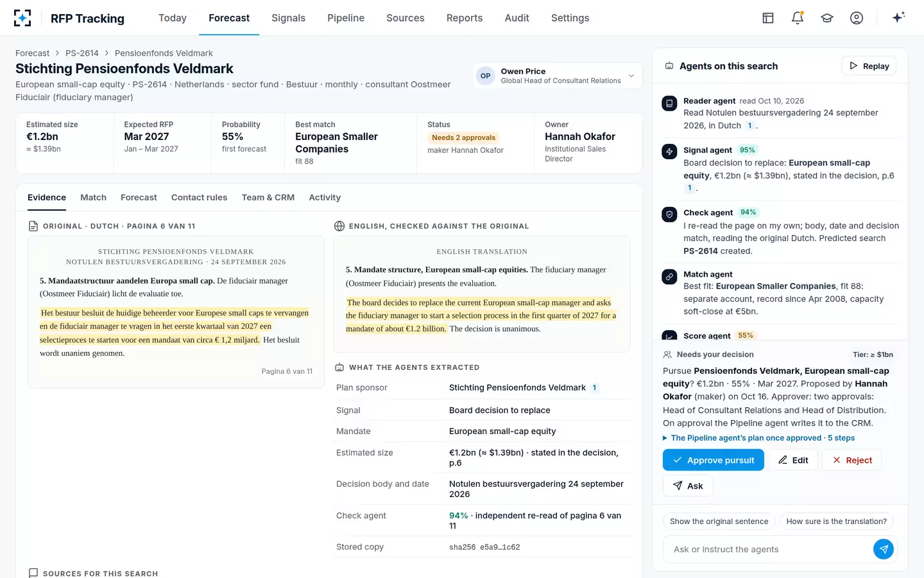Click the extracted data icon beside heading

[339, 367]
